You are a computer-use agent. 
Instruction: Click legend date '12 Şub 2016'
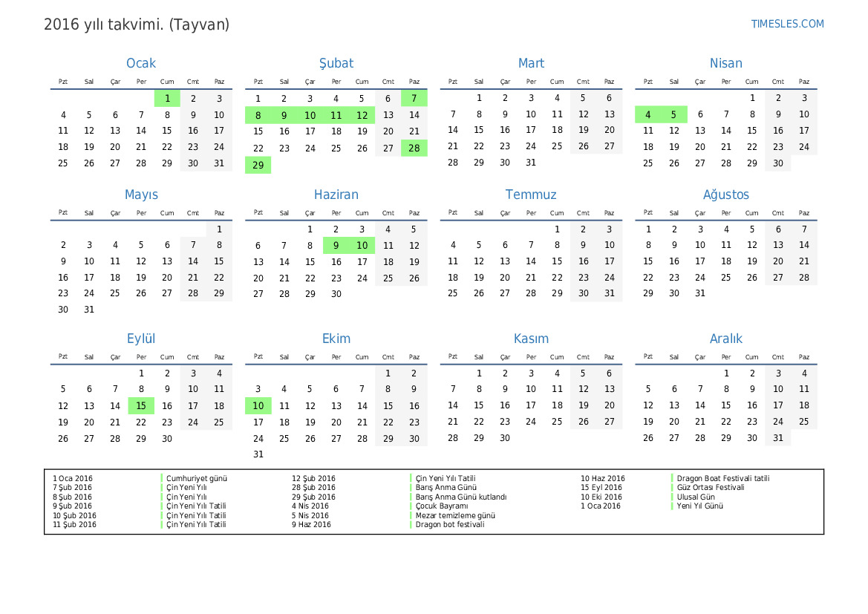[313, 478]
